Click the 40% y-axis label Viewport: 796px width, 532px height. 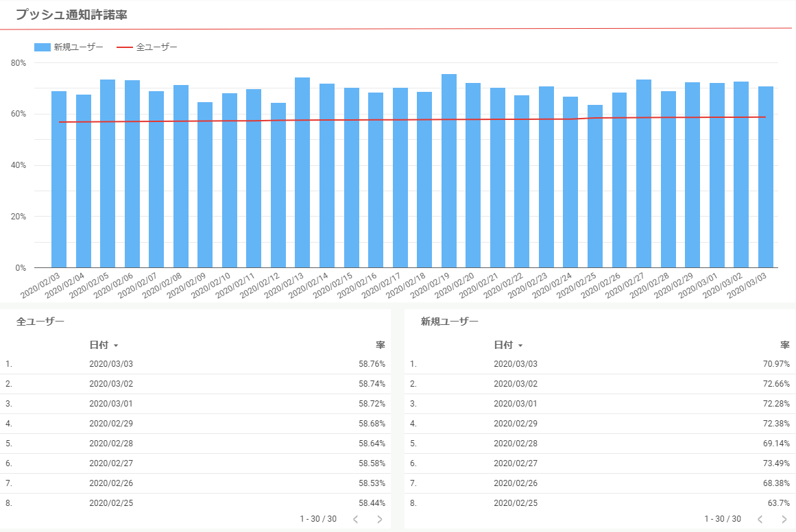point(19,165)
